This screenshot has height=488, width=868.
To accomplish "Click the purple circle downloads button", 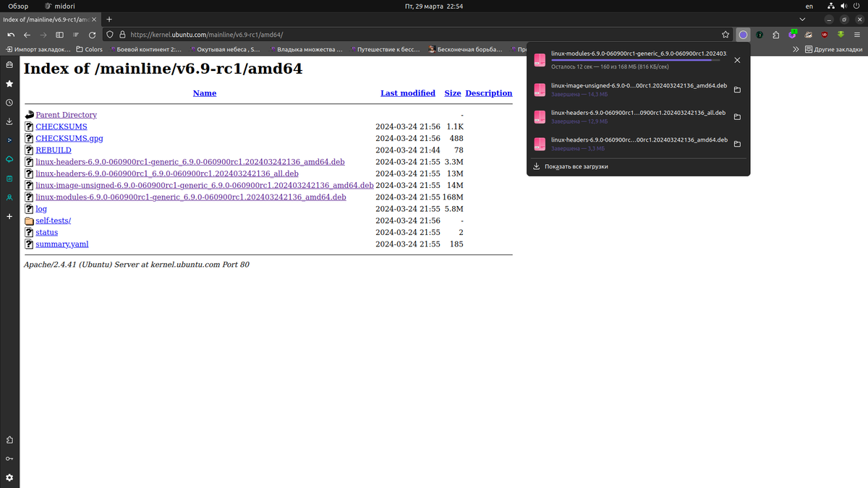I will [x=743, y=34].
